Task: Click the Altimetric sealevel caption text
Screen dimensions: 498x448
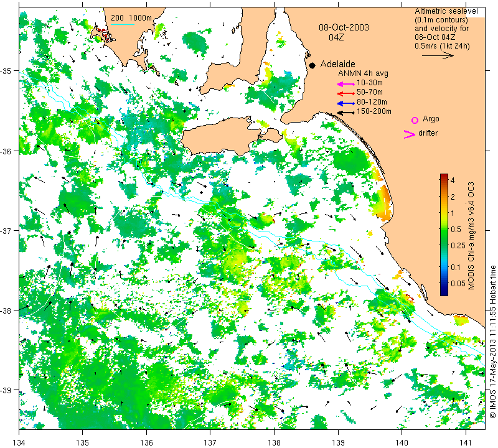Action: coord(446,11)
